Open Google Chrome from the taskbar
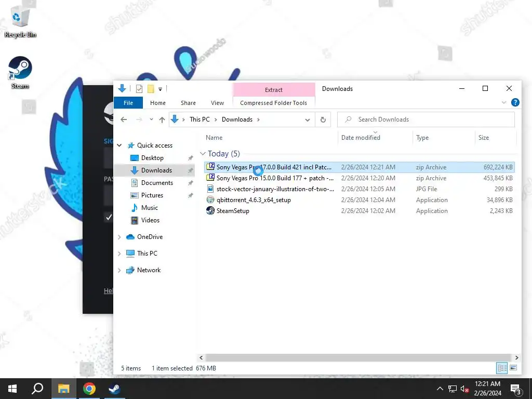Image resolution: width=532 pixels, height=399 pixels. 89,389
